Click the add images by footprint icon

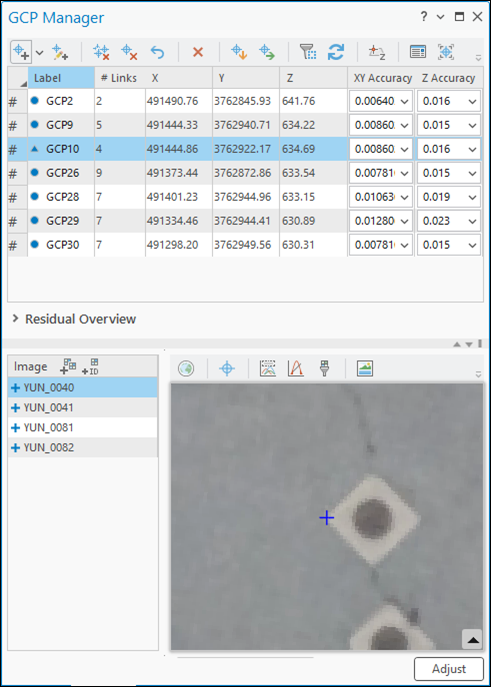68,366
